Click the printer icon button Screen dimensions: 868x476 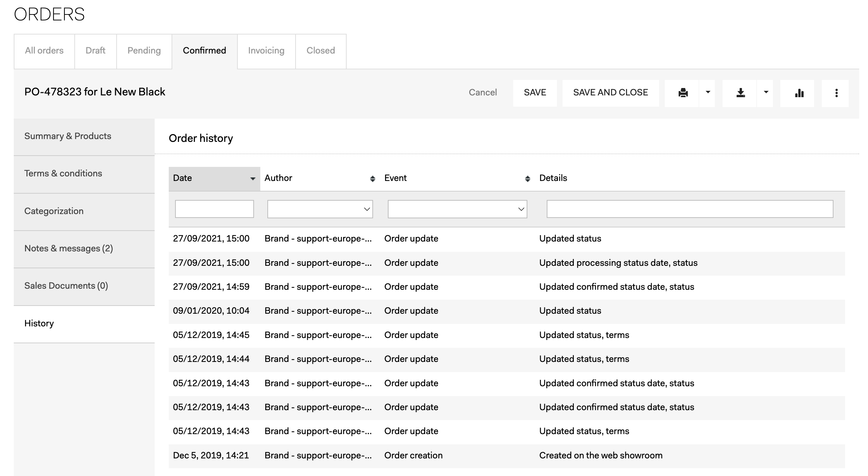tap(683, 93)
